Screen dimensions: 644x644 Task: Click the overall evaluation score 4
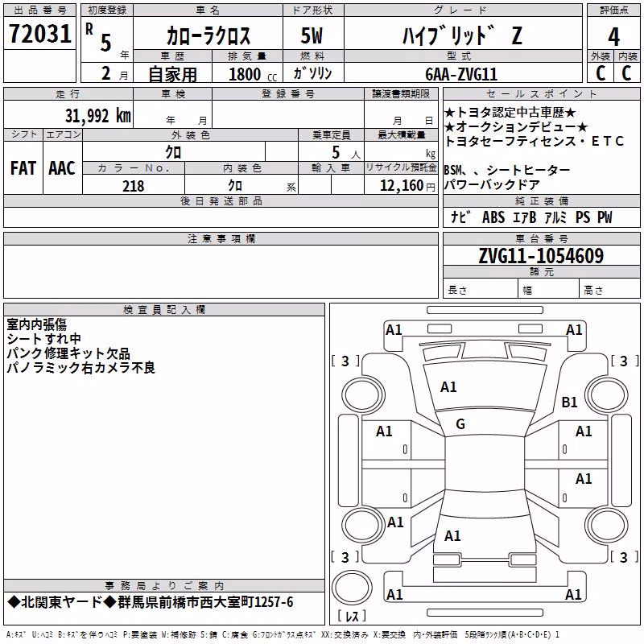613,37
